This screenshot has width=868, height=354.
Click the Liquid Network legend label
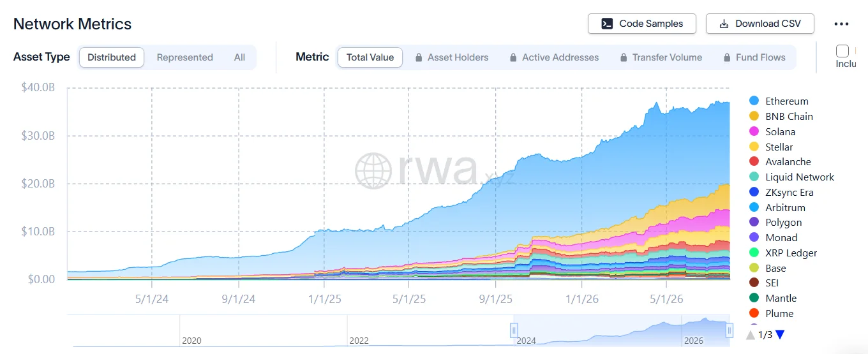(x=800, y=177)
